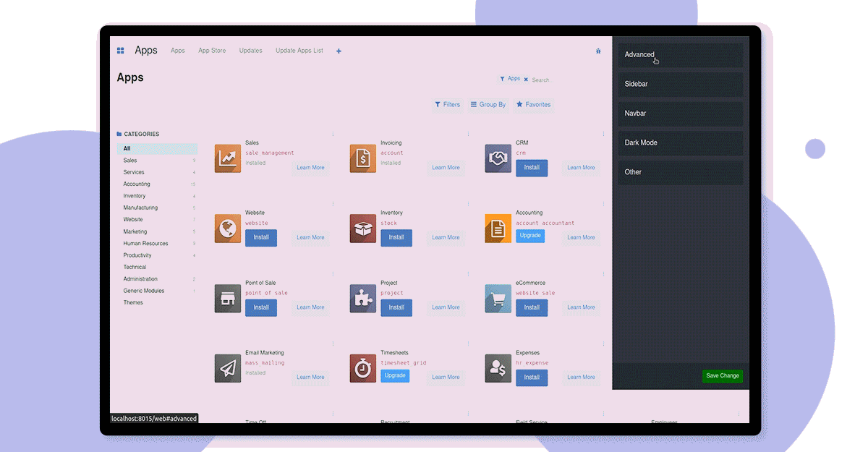Image resolution: width=868 pixels, height=452 pixels.
Task: Open kebab menu on Expenses card
Action: [603, 344]
